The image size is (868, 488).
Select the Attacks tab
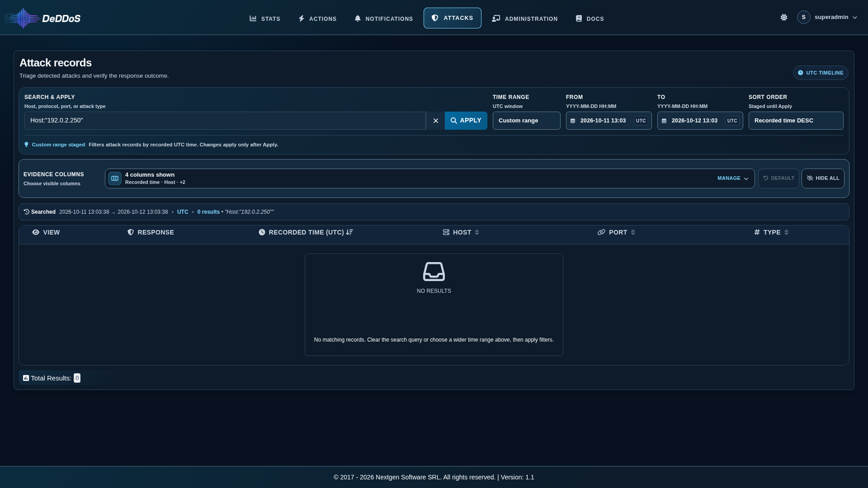tap(452, 18)
